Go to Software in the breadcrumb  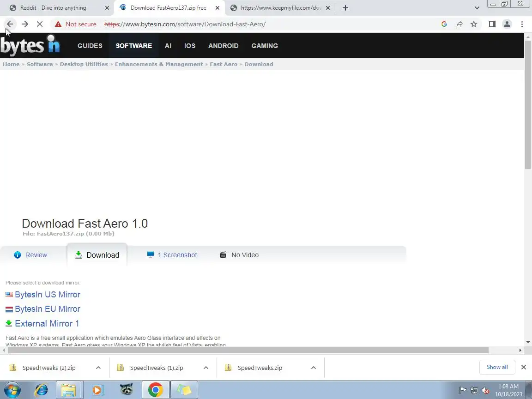(40, 64)
